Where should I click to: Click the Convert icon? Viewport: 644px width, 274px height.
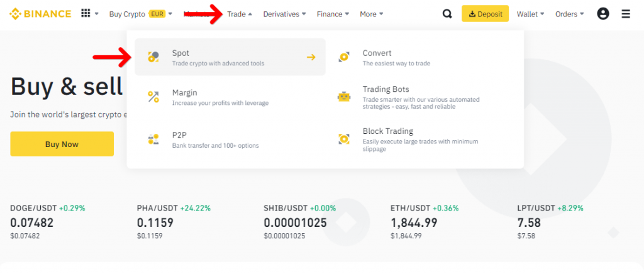[x=343, y=57]
